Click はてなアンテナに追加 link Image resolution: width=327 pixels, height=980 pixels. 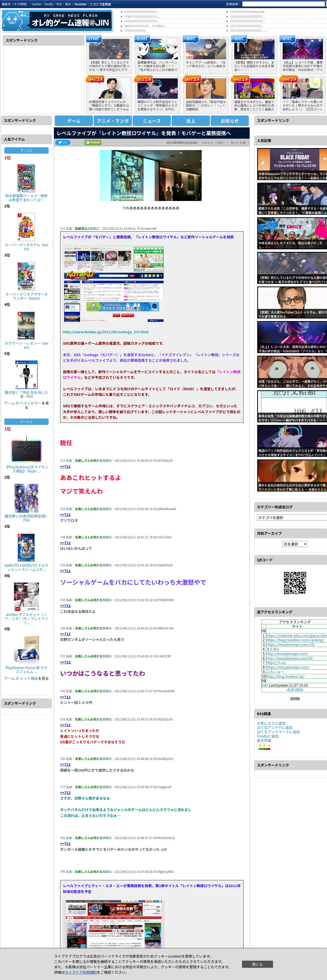click(275, 727)
